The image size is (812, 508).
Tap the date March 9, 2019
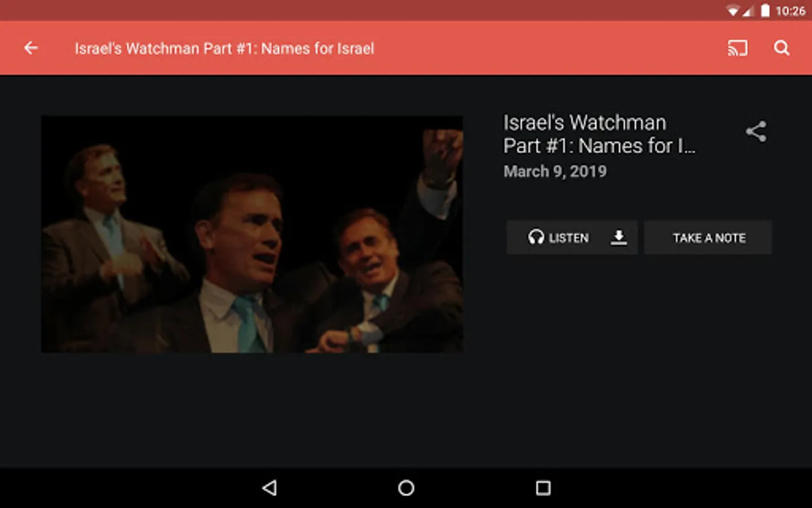pos(555,172)
